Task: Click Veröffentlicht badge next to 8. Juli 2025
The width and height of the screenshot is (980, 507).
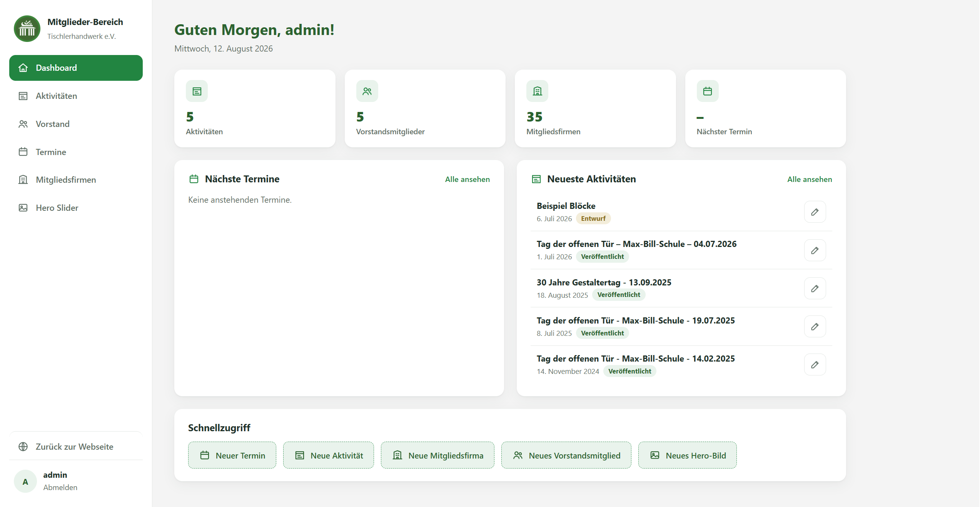Action: click(x=603, y=333)
